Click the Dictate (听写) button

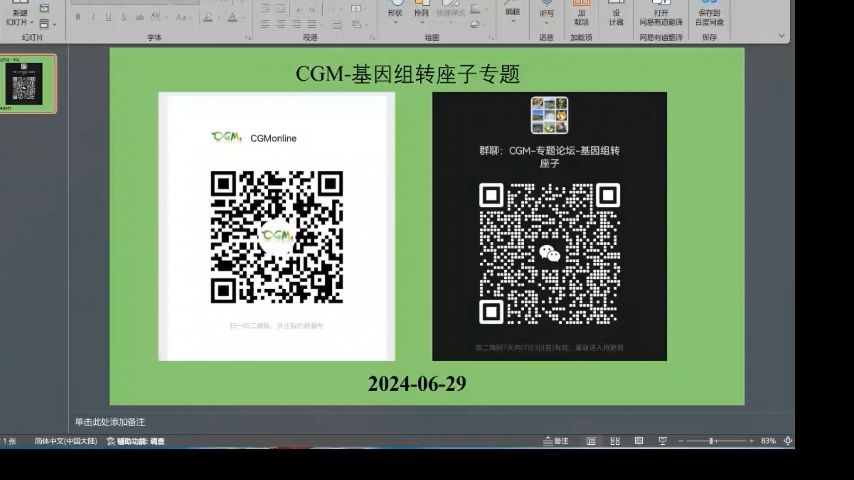coord(546,13)
